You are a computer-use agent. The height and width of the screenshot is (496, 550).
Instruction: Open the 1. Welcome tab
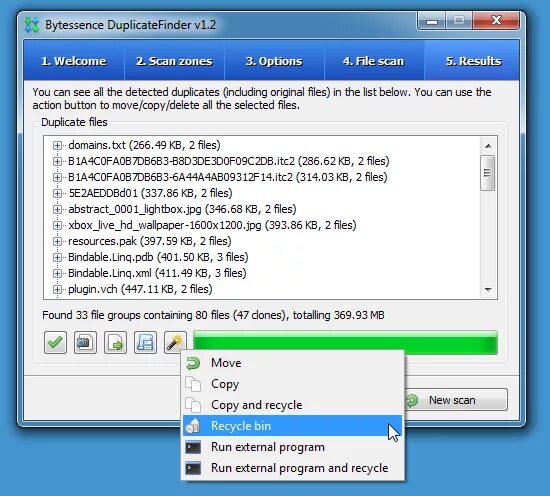pyautogui.click(x=74, y=61)
